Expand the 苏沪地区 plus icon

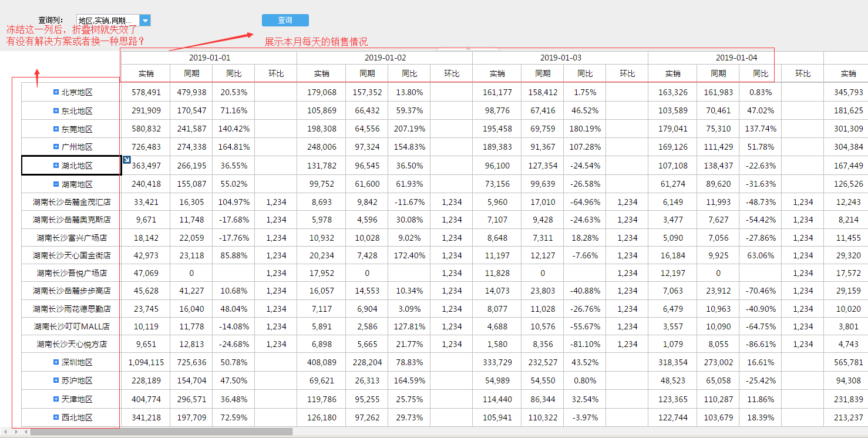tap(56, 380)
